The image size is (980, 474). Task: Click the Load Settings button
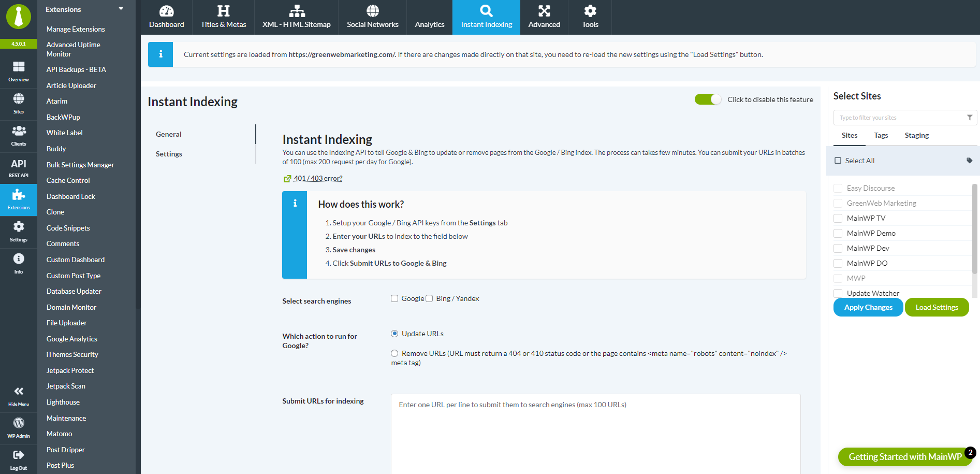coord(937,307)
